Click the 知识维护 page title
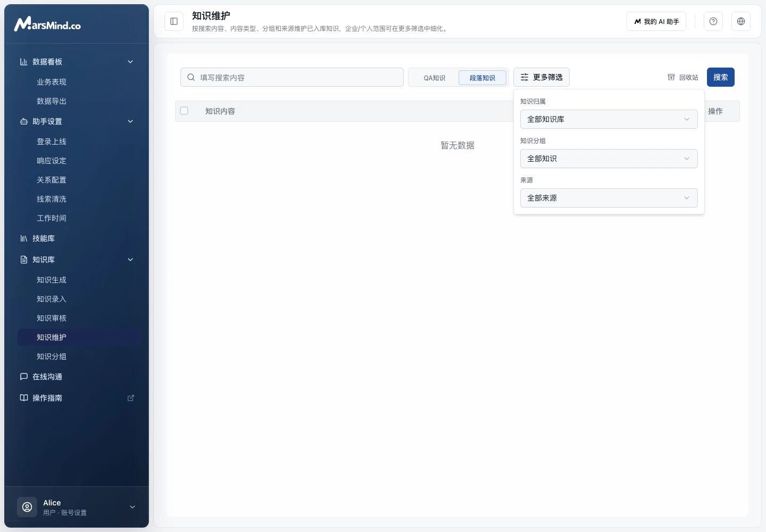The width and height of the screenshot is (766, 532). pos(211,15)
